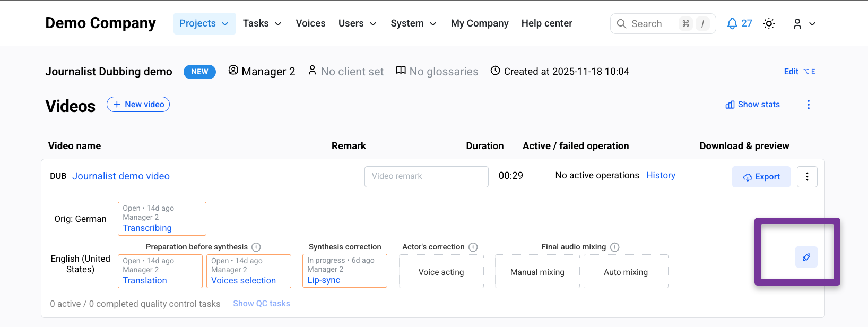Open the video row three-dot options menu
Screen dimensions: 868x327
tap(807, 177)
